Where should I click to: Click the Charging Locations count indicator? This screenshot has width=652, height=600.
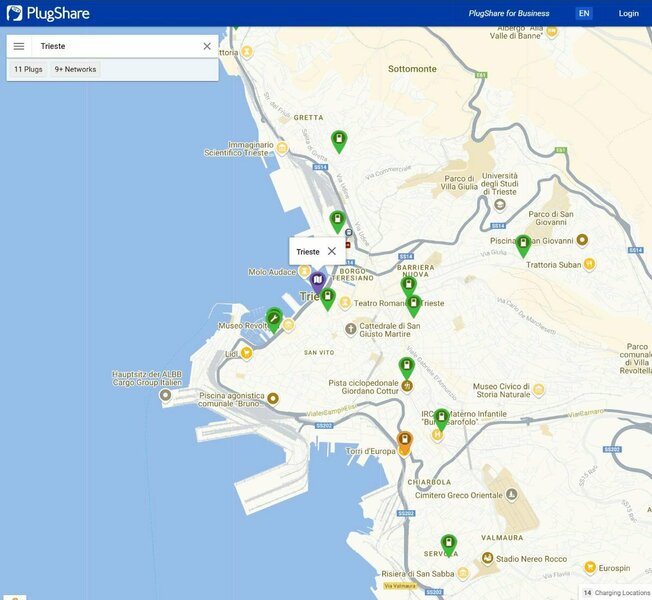[x=616, y=593]
